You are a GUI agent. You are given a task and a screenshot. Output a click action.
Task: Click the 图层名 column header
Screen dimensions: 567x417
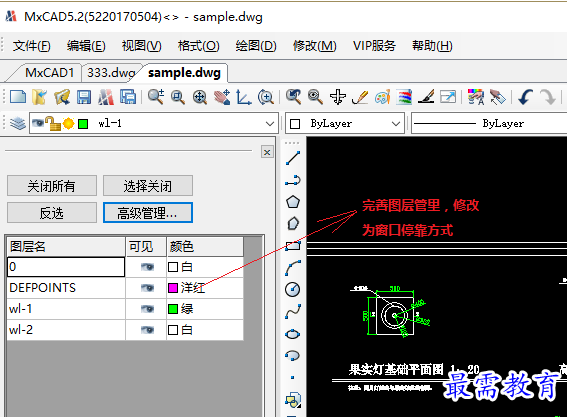click(66, 247)
